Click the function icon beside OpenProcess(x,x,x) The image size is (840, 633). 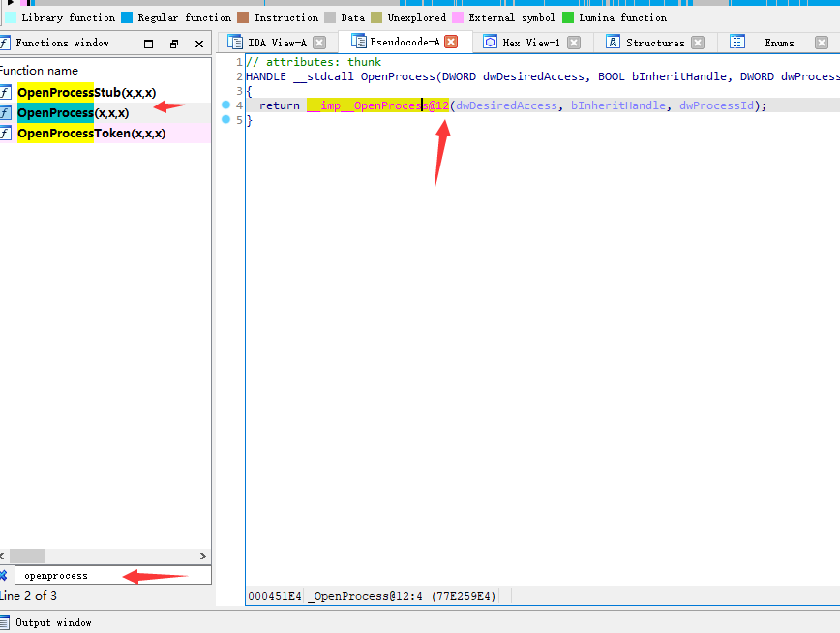pos(6,112)
